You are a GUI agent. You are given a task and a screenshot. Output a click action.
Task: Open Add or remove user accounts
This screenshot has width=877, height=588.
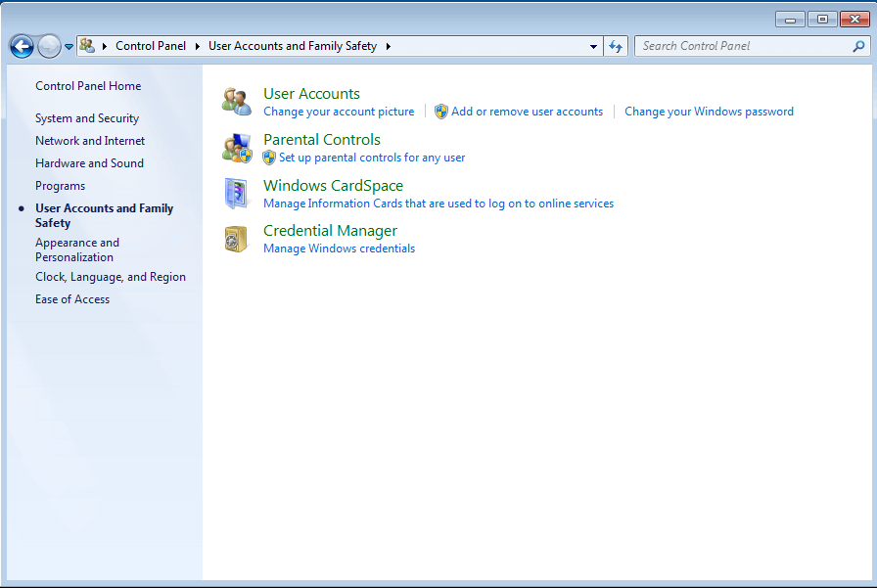point(527,112)
